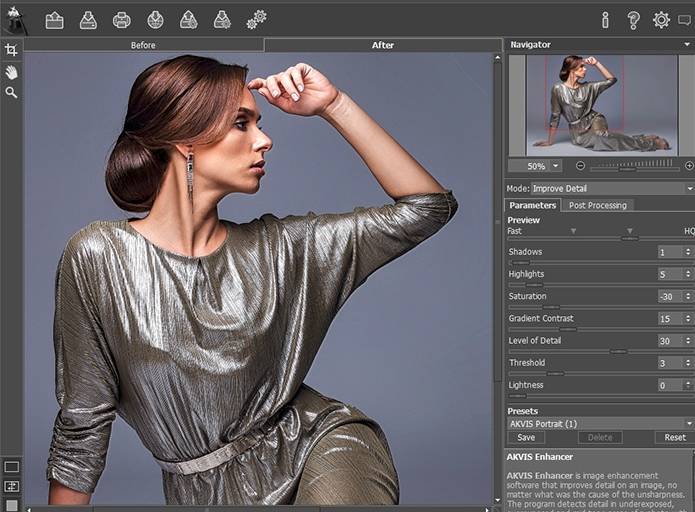Click the Save image icon
This screenshot has height=512, width=695.
(x=88, y=19)
